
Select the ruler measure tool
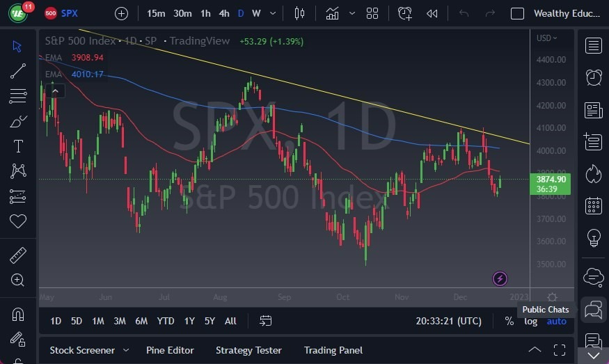(18, 255)
